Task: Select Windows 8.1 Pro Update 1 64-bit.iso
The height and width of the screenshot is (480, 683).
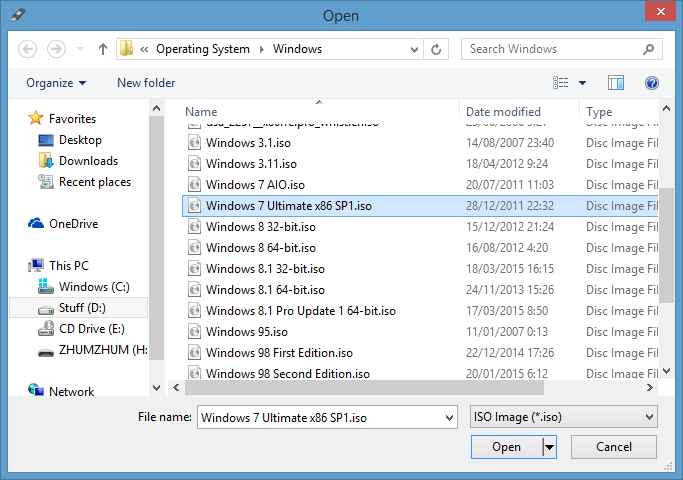Action: (301, 311)
